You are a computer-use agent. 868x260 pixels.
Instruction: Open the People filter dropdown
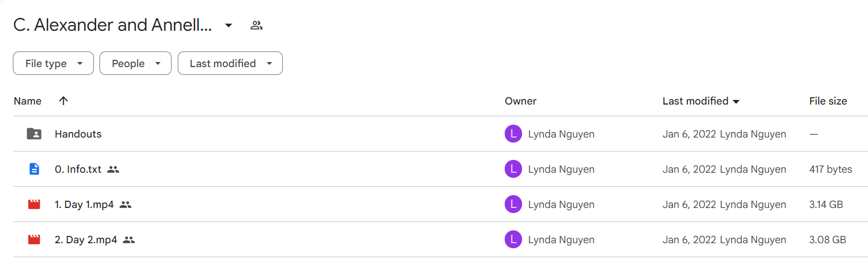135,63
